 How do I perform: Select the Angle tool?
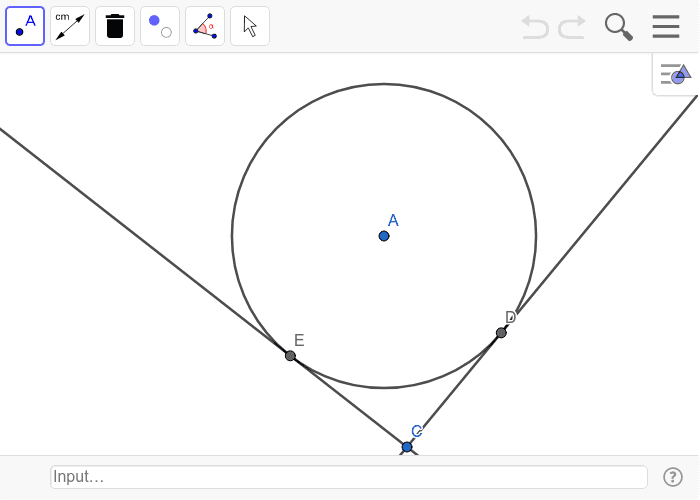click(x=205, y=26)
